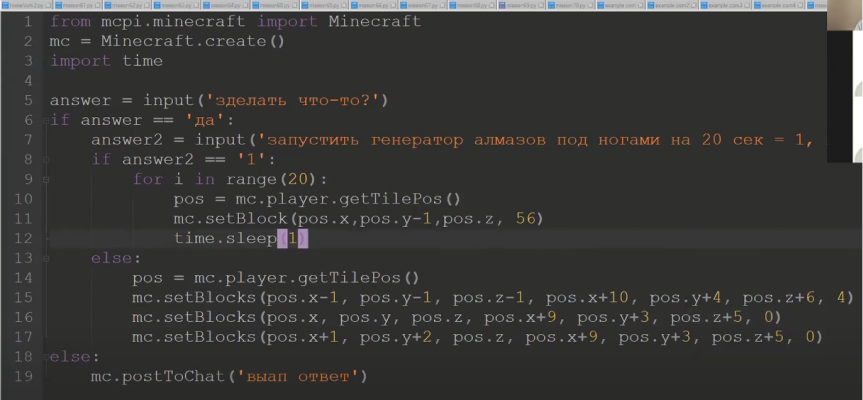This screenshot has height=400, width=863.
Task: Click gutter beside line 10 to set breakpoint
Action: click(x=40, y=199)
